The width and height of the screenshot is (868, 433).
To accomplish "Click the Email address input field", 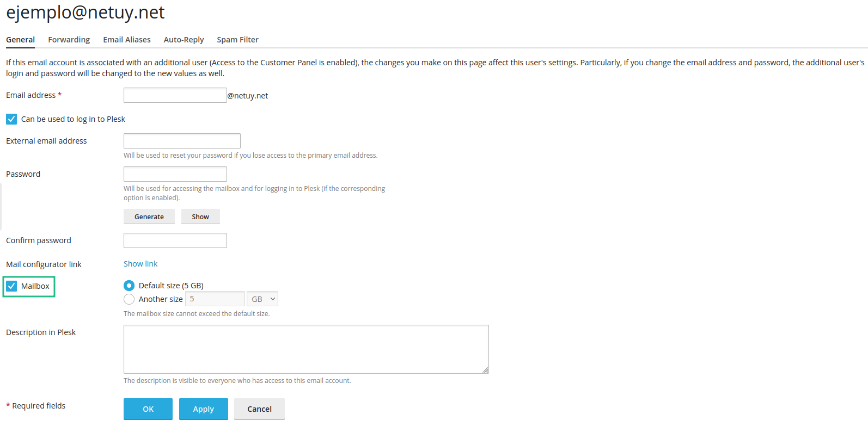I will pyautogui.click(x=175, y=95).
